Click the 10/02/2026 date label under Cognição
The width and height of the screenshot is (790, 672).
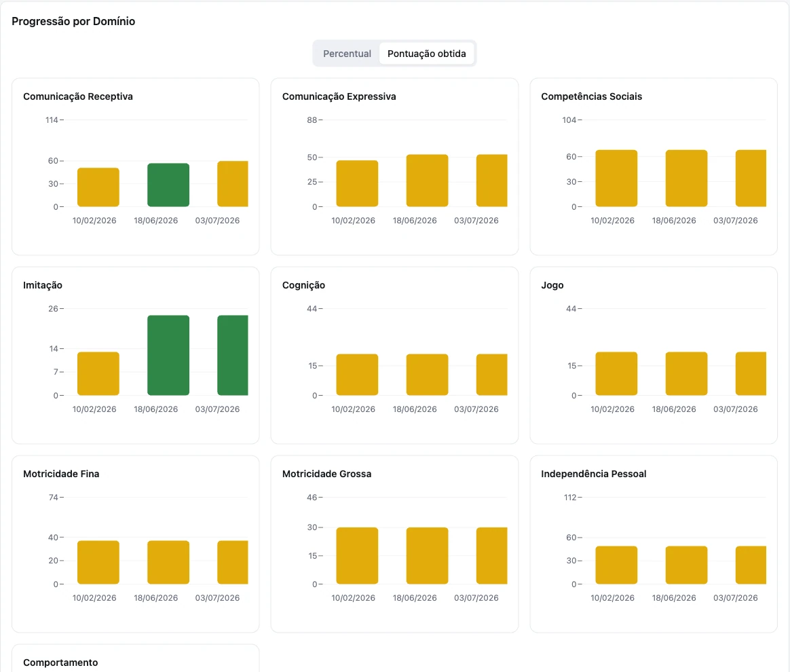point(353,409)
